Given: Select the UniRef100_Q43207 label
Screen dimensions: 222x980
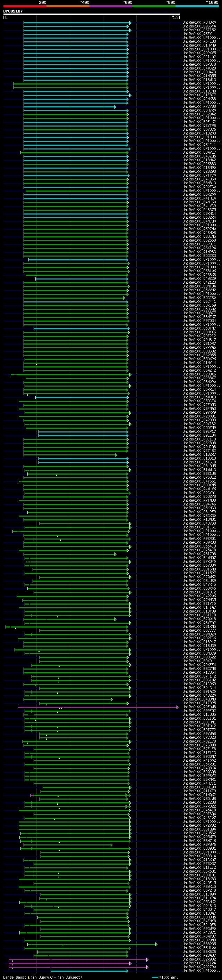Looking at the screenshot, I should (199, 818).
